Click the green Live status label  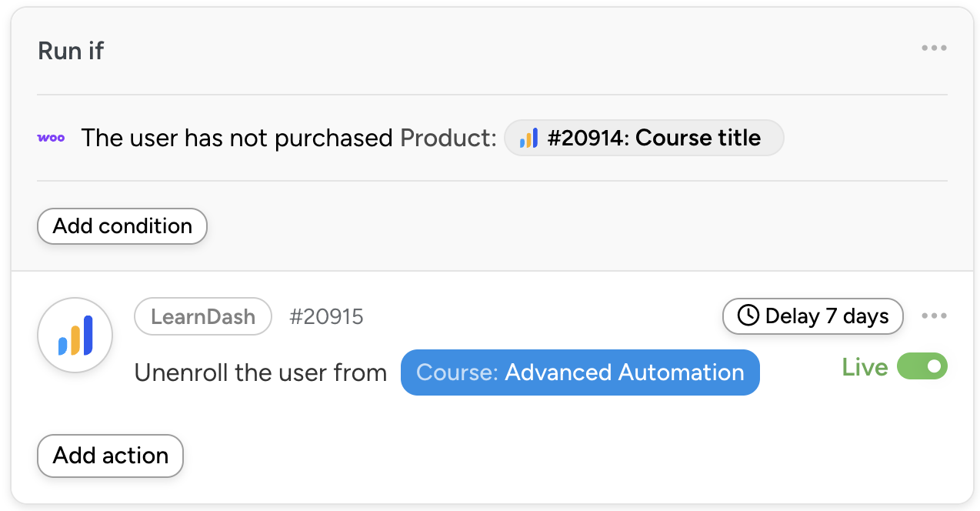pyautogui.click(x=865, y=367)
